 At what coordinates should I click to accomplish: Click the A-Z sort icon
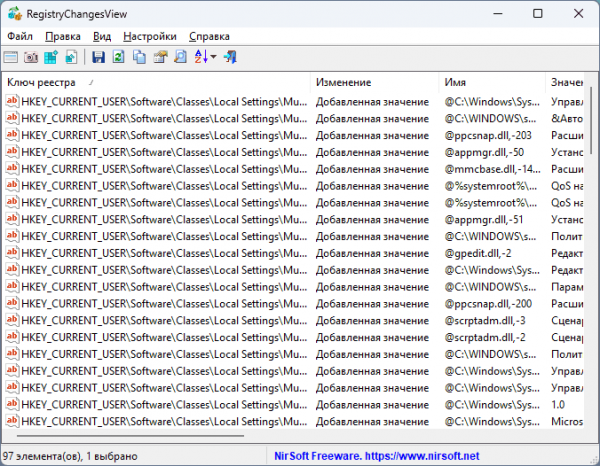pyautogui.click(x=201, y=57)
